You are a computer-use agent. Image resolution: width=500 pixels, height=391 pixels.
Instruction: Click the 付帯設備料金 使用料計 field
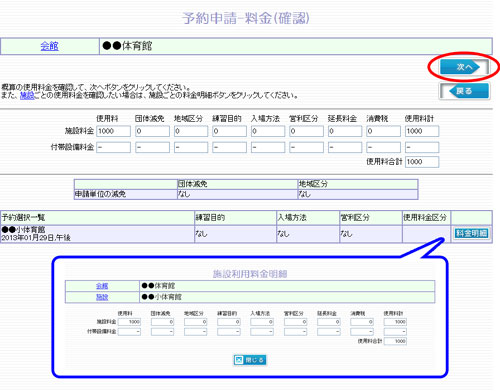coord(422,147)
